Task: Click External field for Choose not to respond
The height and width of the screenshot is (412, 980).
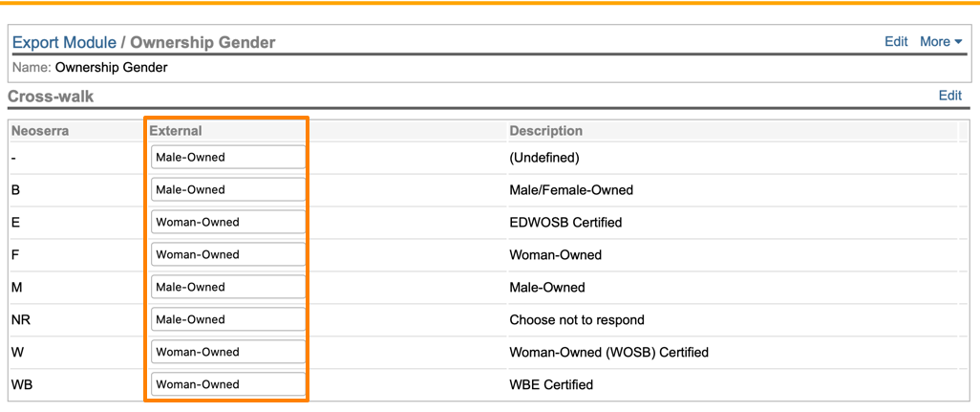Action: pyautogui.click(x=227, y=320)
